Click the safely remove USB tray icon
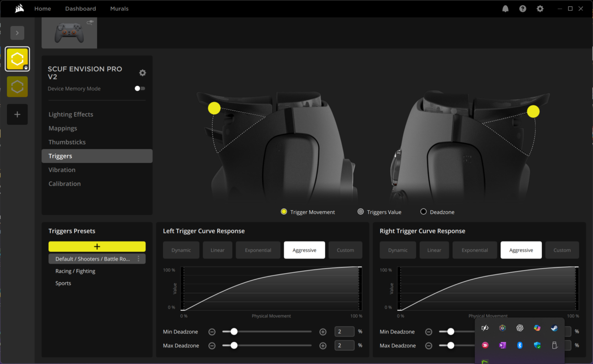Viewport: 593px width, 364px height. [x=554, y=345]
